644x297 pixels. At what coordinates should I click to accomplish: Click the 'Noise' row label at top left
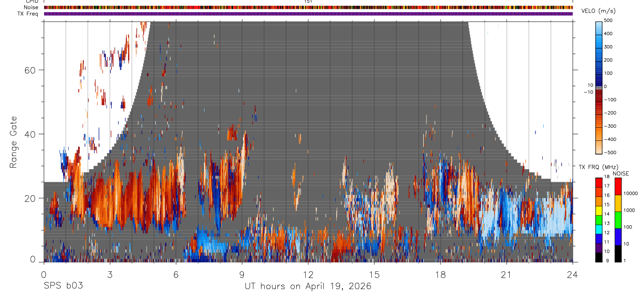point(31,7)
